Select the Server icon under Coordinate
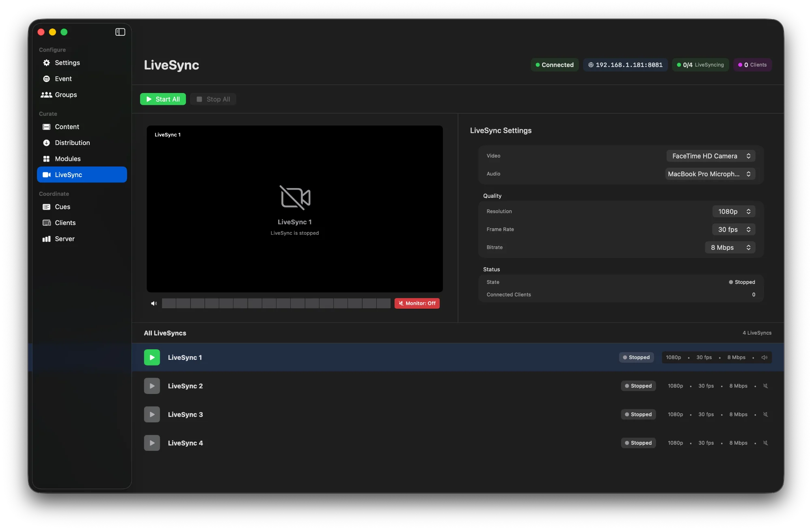812x530 pixels. point(46,239)
